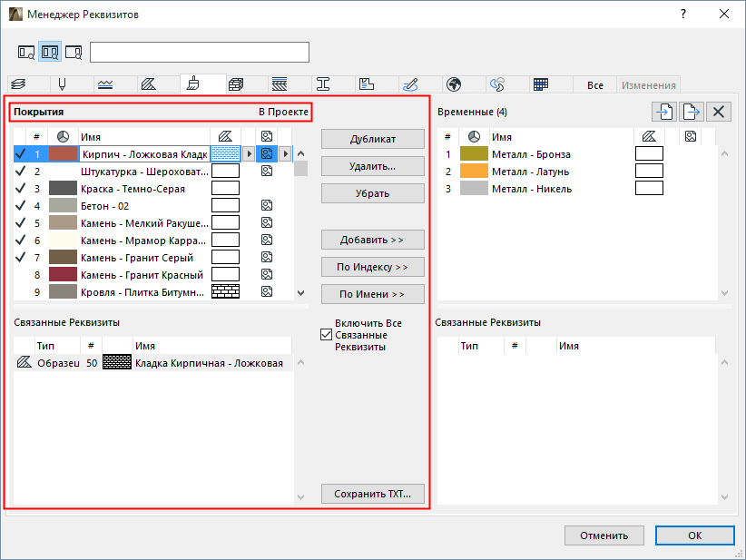Viewport: 746px width, 560px height.
Task: Click the dark gray swatch of Краска
Action: (63, 188)
